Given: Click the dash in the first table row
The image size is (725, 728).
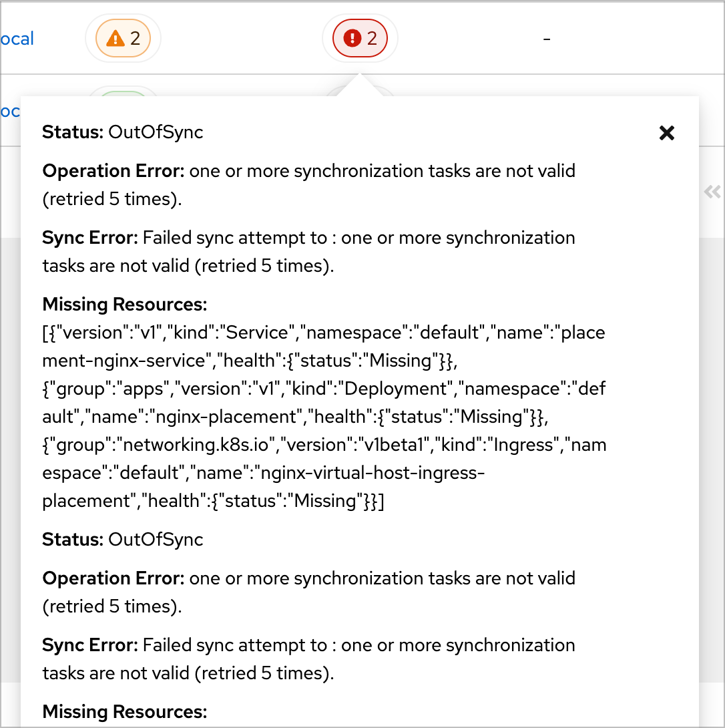Looking at the screenshot, I should click(547, 39).
